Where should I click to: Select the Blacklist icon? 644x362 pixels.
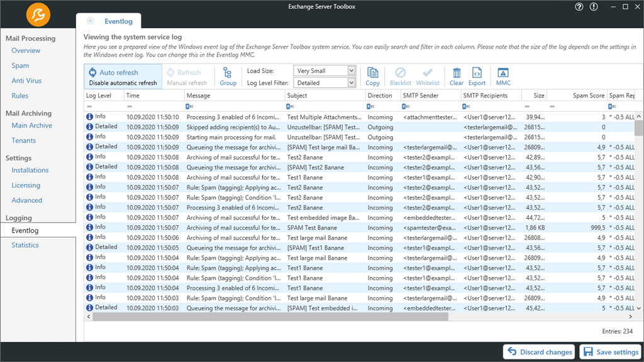tap(400, 74)
